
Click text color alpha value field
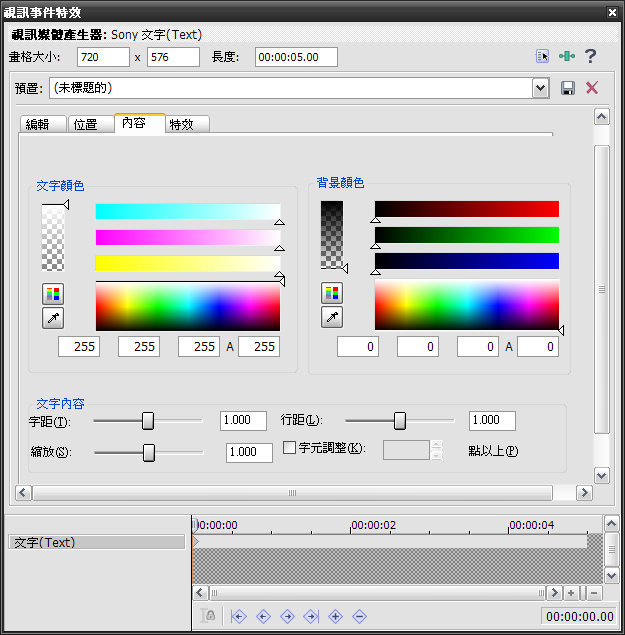pos(259,347)
